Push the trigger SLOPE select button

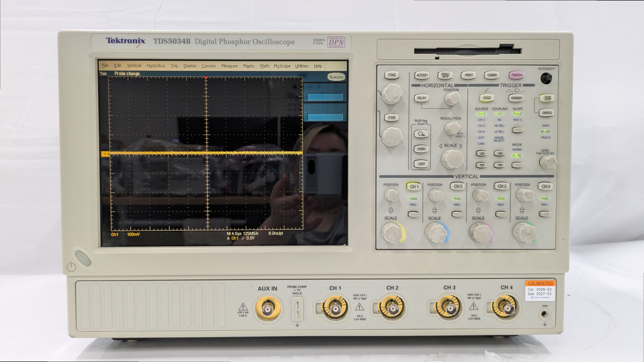(x=517, y=130)
